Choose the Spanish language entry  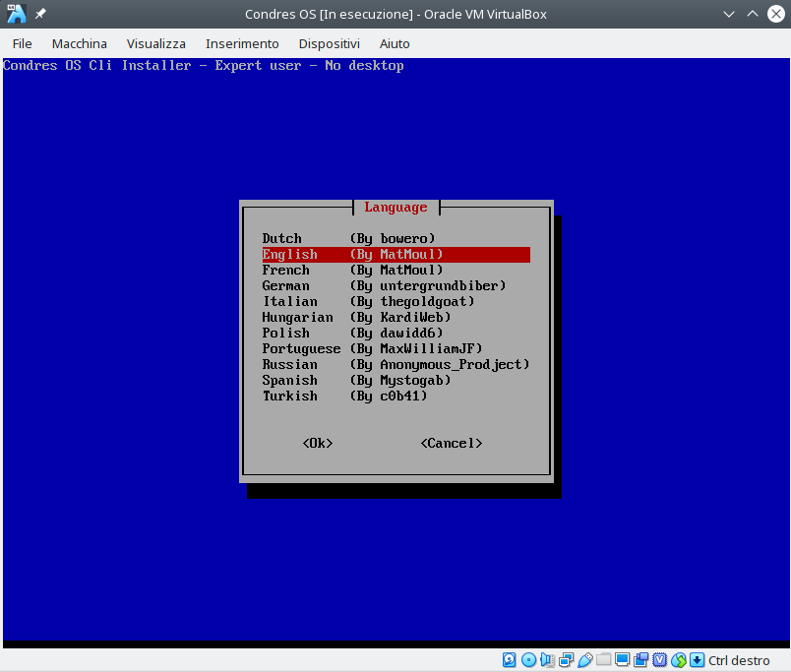point(290,381)
